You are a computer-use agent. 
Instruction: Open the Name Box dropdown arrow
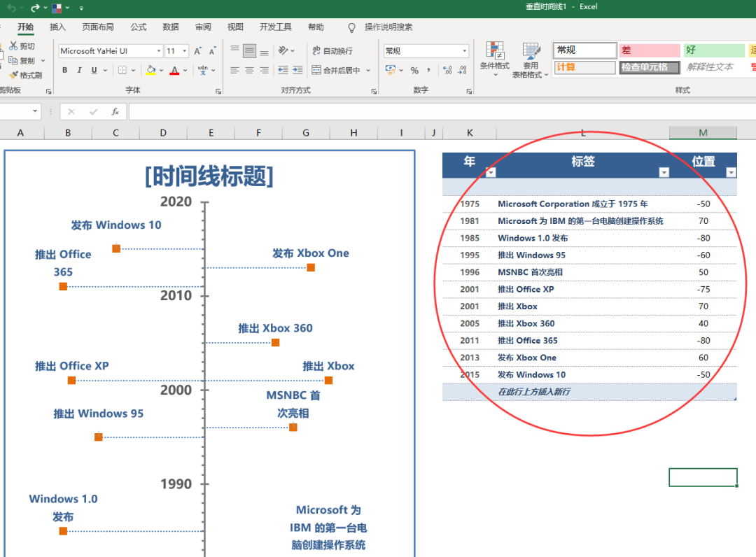tap(35, 111)
